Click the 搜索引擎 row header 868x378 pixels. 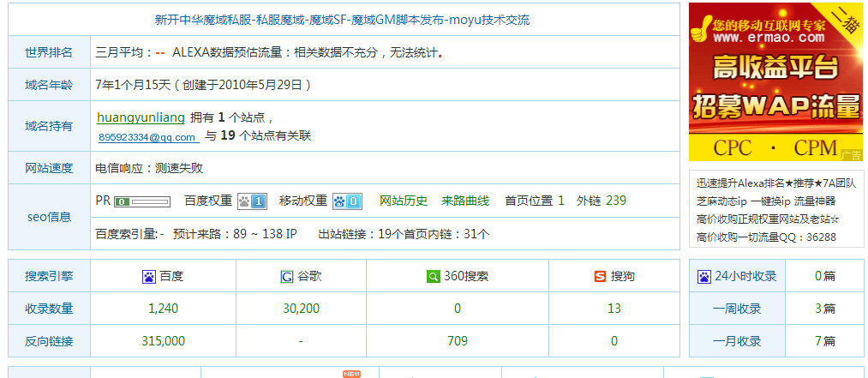(x=49, y=276)
